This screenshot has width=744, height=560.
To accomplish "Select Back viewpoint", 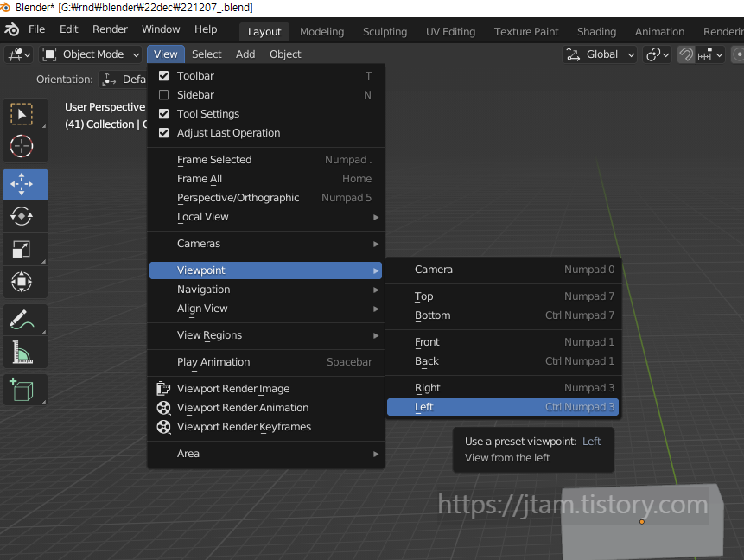I will [x=503, y=361].
